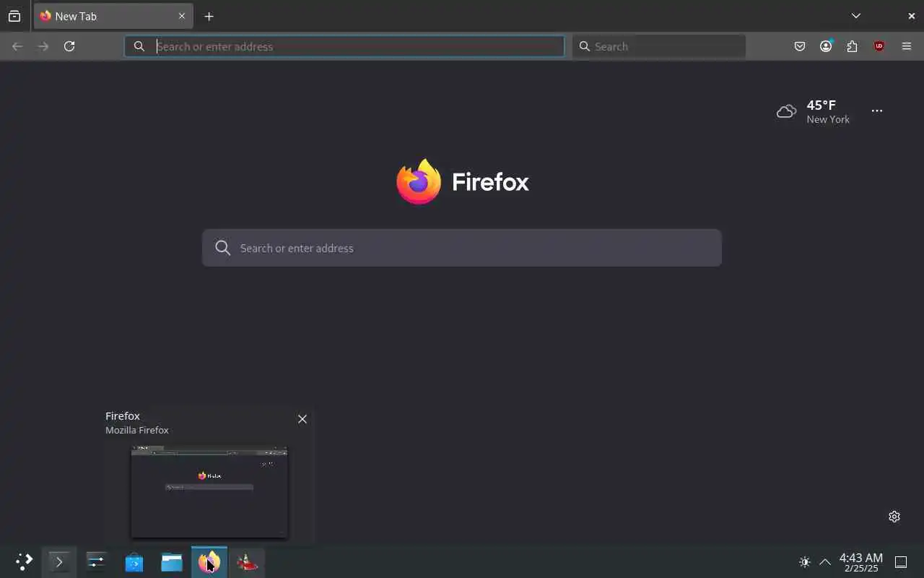
Task: Close the Firefox taskbar preview popup
Action: pyautogui.click(x=302, y=419)
